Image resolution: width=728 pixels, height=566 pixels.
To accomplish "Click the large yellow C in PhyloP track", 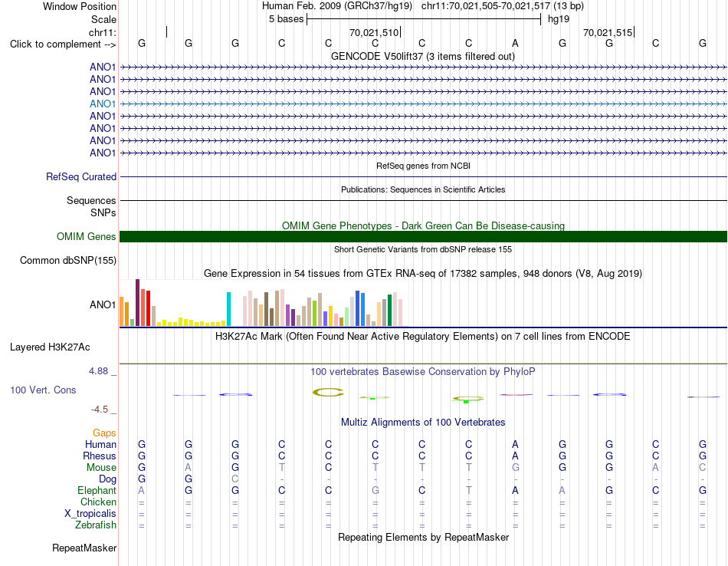I will coord(328,392).
